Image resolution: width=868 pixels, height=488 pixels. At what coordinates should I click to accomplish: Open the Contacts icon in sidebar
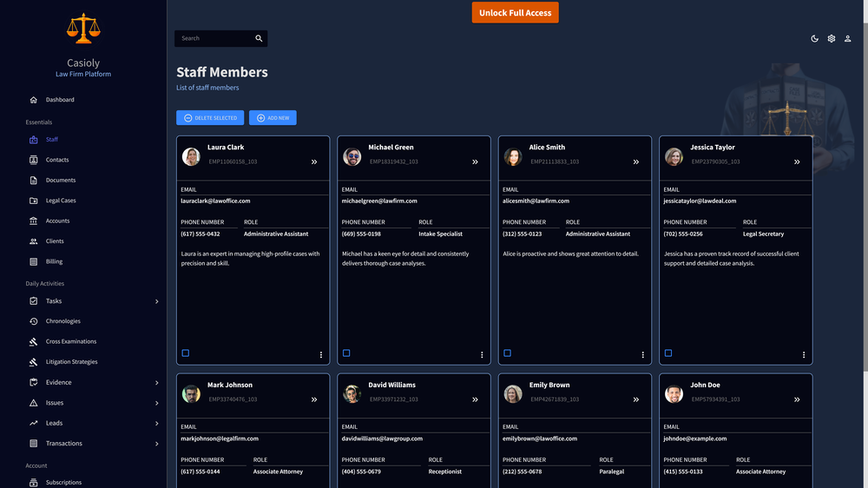pyautogui.click(x=33, y=160)
